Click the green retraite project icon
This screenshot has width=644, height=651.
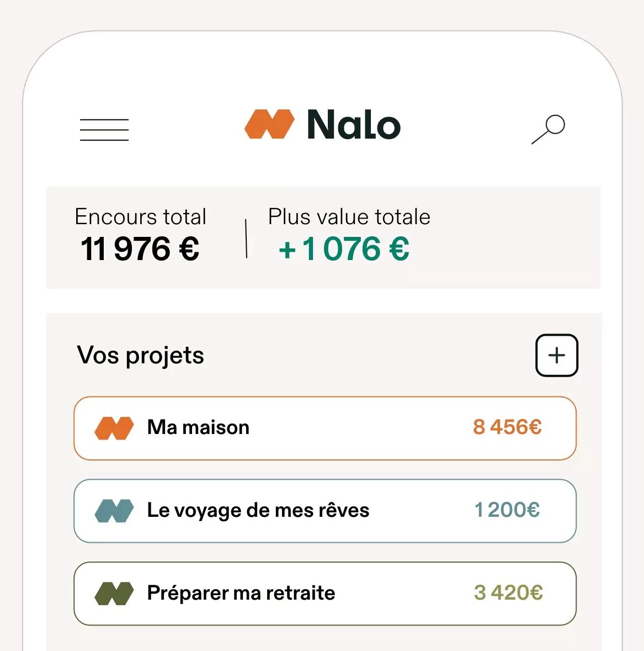(x=114, y=593)
